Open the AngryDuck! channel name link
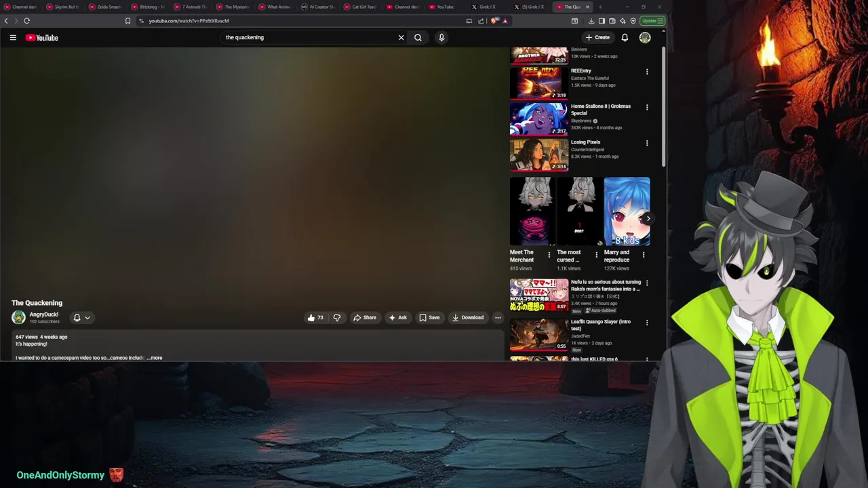The image size is (868, 488). pos(44,314)
